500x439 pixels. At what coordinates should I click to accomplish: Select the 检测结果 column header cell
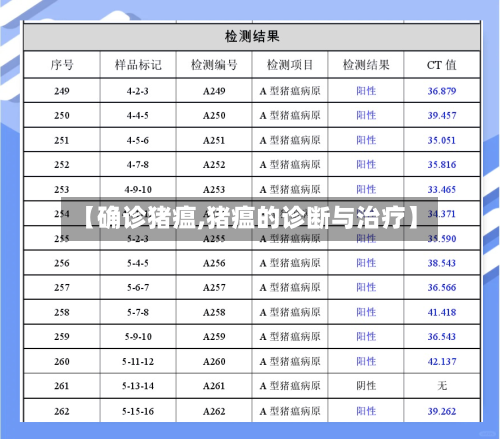[x=366, y=65]
